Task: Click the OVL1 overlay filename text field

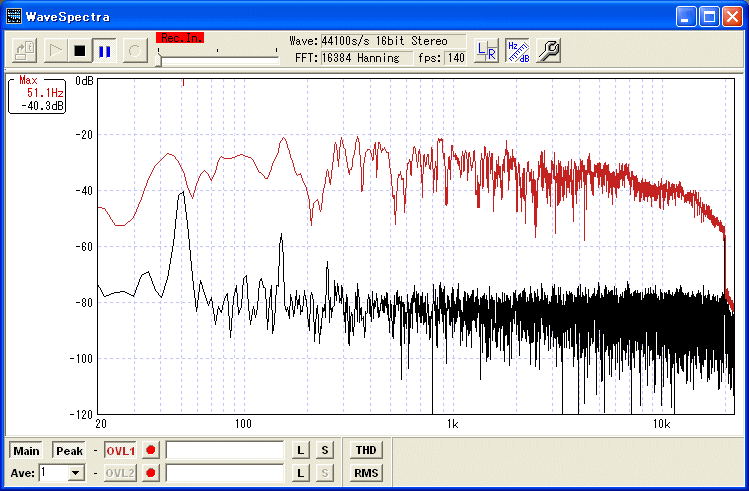Action: tap(225, 451)
